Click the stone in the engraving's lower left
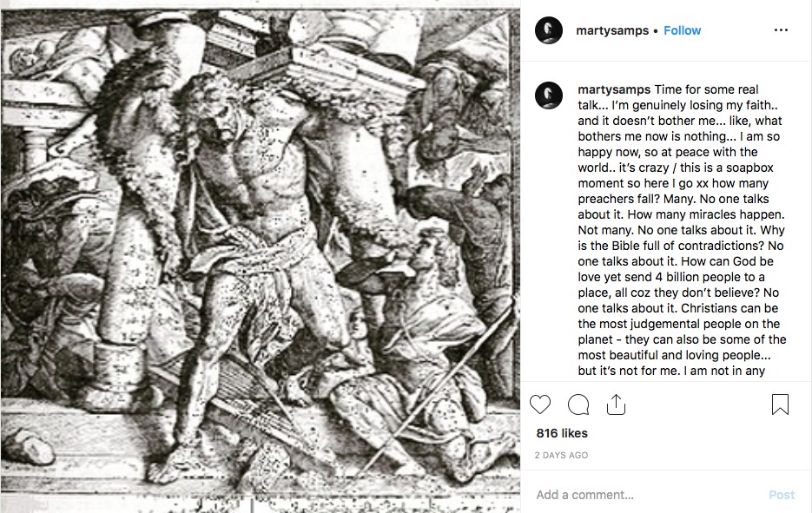The image size is (812, 513). pyautogui.click(x=31, y=445)
